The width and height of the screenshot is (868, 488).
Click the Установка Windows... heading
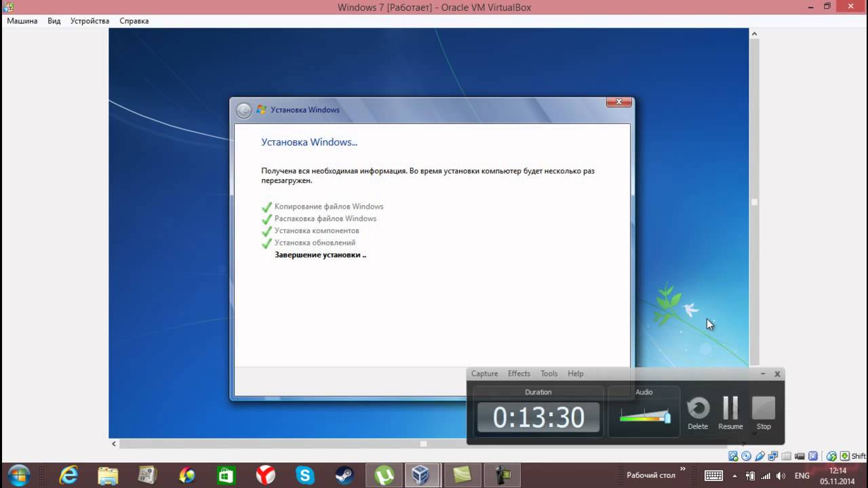[309, 142]
